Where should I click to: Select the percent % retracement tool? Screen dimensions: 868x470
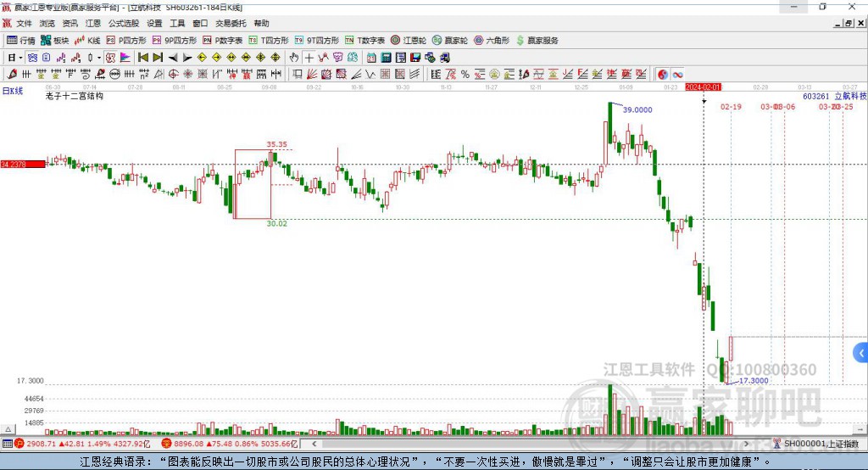click(465, 75)
